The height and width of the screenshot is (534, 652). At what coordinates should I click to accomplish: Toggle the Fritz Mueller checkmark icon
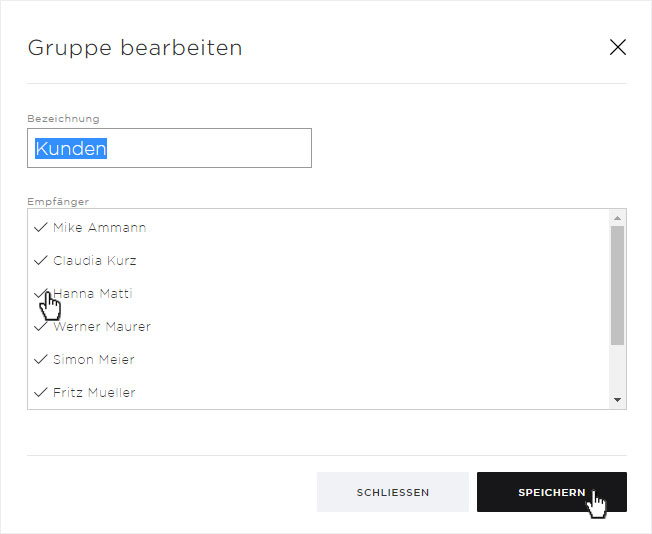[x=40, y=392]
